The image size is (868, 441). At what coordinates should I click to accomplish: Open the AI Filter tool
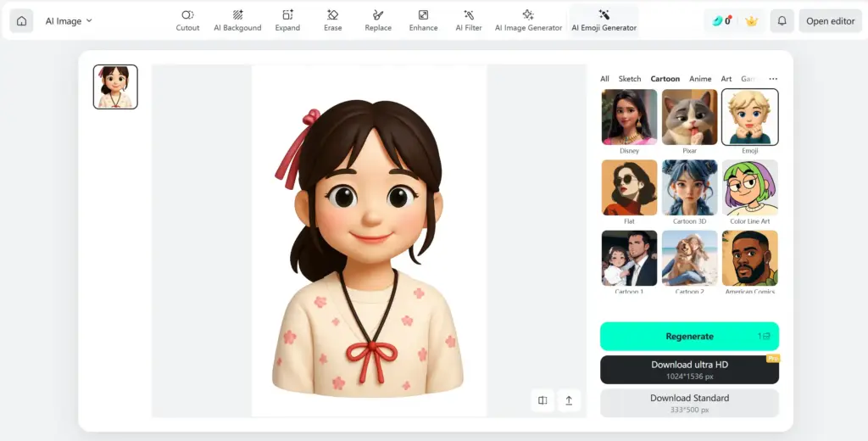[x=469, y=20]
